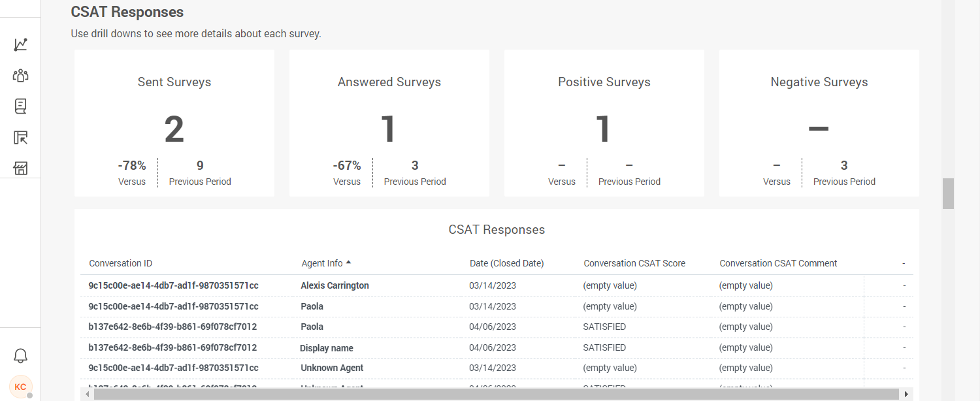This screenshot has width=980, height=401.
Task: Open the analytics dashboard icon in the sidebar
Action: (x=20, y=44)
